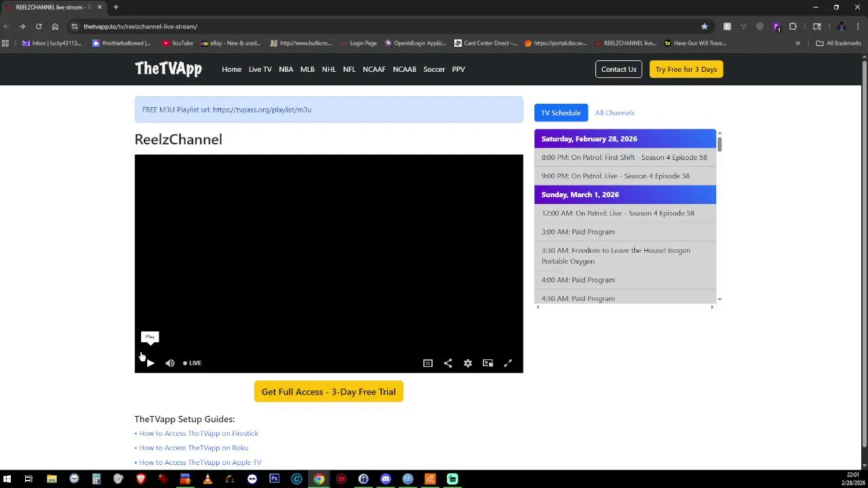The height and width of the screenshot is (488, 868).
Task: Open the NCAAB nav item
Action: tap(404, 69)
